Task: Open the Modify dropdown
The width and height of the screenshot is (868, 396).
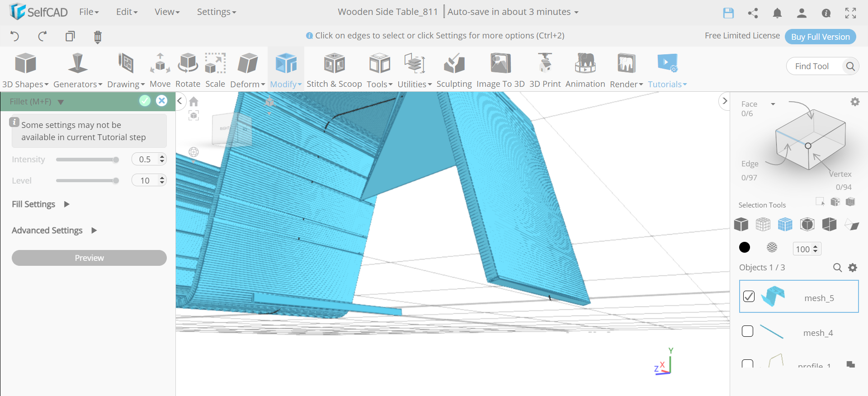Action: 286,70
